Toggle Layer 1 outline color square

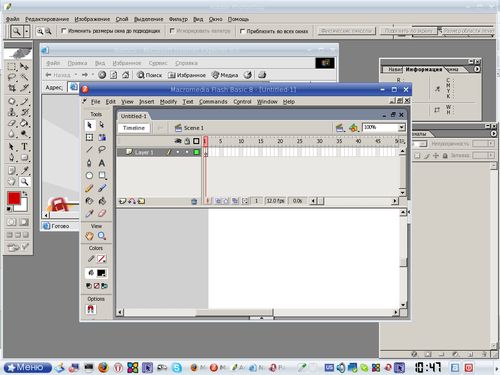pos(196,152)
